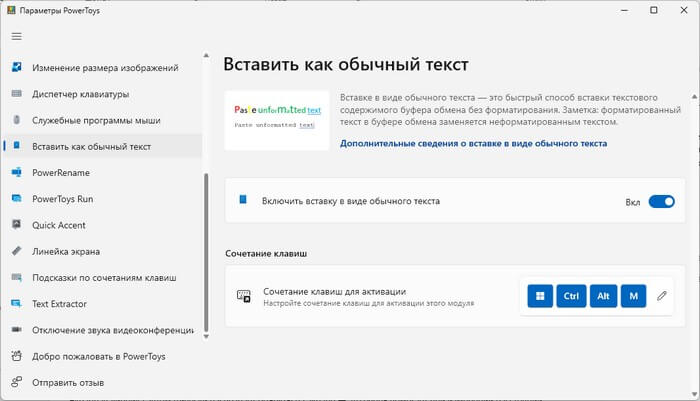Click the Ctrl key shortcut button

click(571, 296)
